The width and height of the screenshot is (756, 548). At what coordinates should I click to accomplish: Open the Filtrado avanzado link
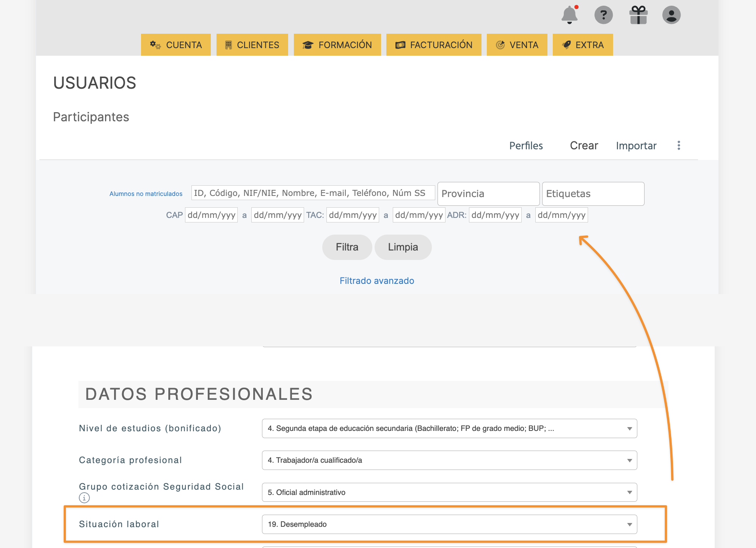pyautogui.click(x=376, y=281)
